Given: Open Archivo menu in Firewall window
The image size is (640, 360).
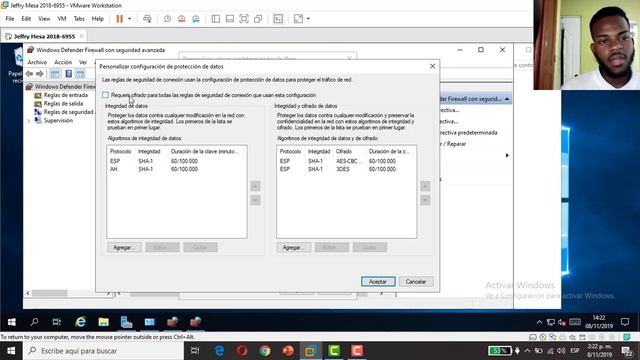Looking at the screenshot, I should [37, 62].
